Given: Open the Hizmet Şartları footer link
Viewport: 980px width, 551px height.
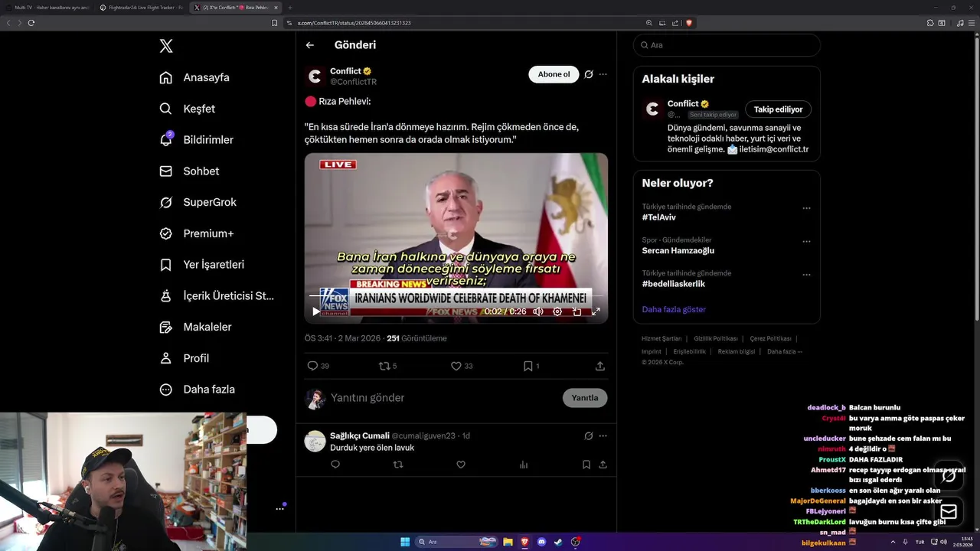Looking at the screenshot, I should tap(661, 338).
